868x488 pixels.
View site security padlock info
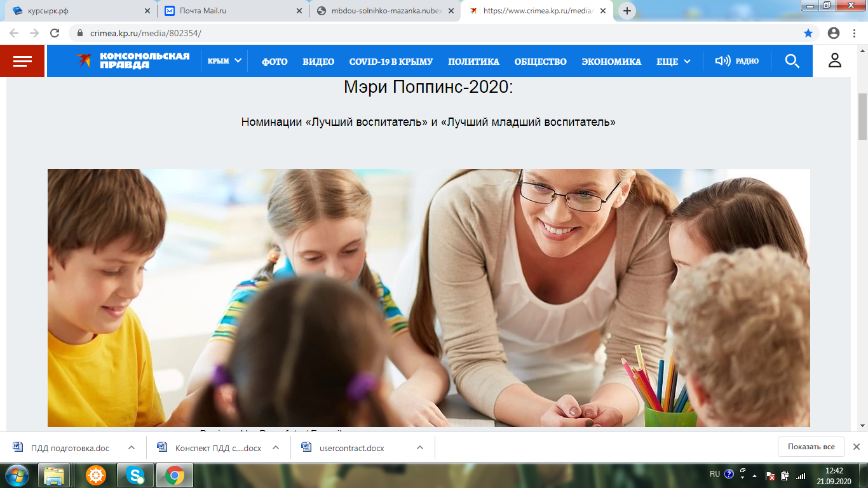81,33
